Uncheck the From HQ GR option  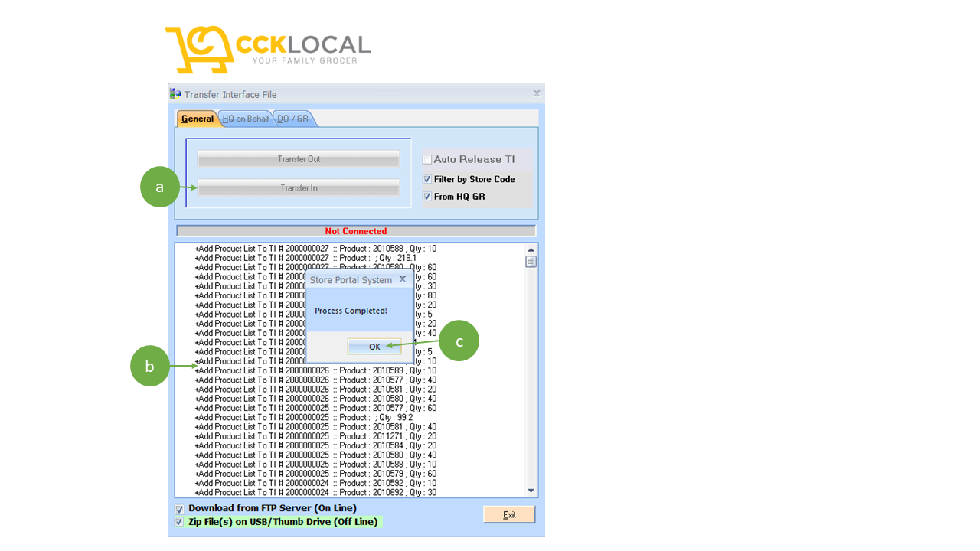(426, 196)
